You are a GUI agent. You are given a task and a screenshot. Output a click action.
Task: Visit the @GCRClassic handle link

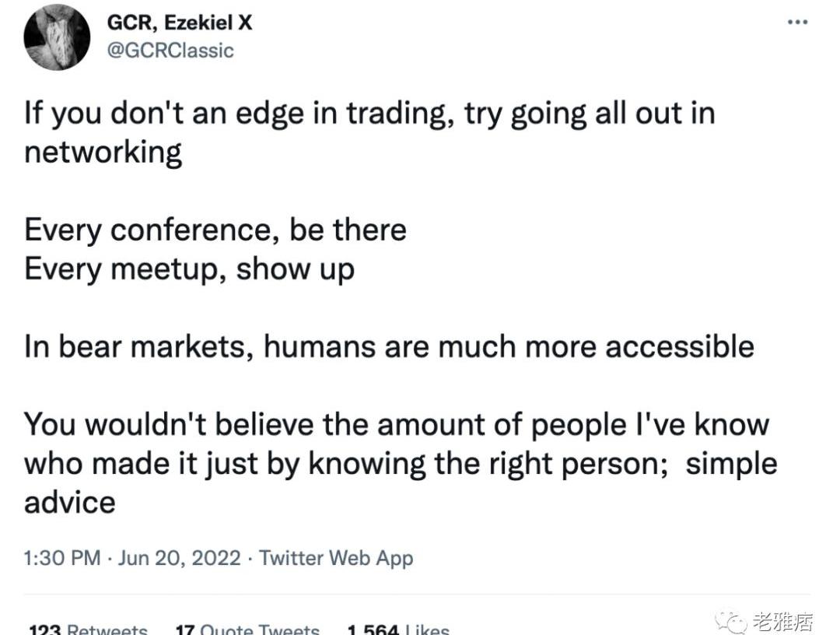[170, 51]
